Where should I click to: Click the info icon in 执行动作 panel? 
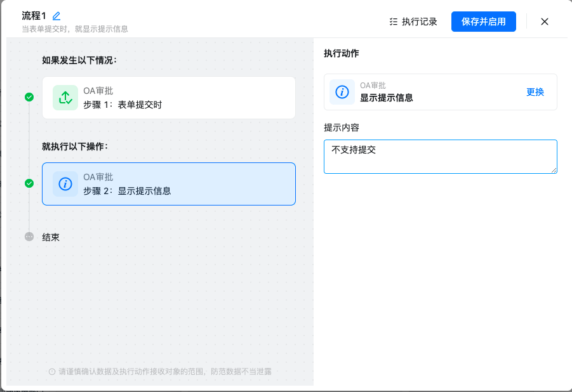[x=342, y=92]
